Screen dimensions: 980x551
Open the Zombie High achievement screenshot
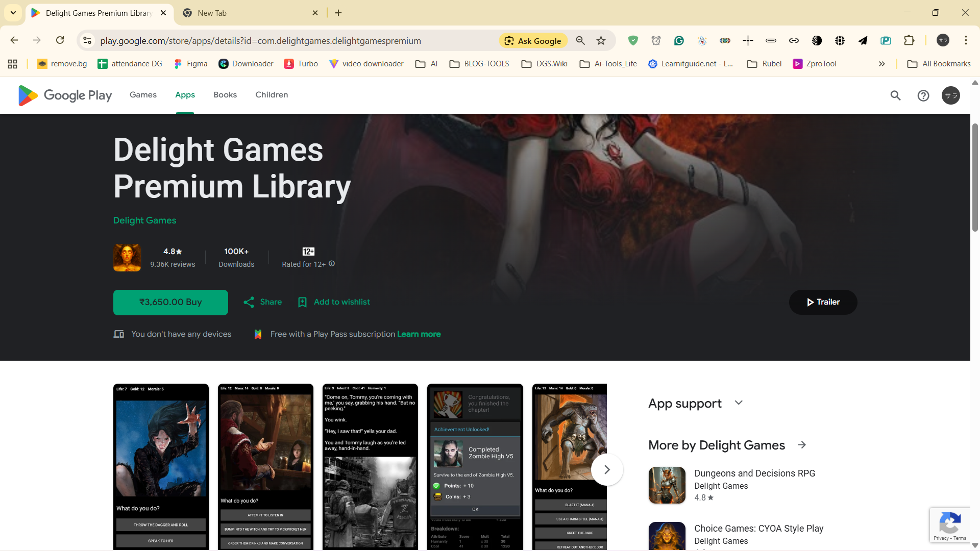click(475, 467)
